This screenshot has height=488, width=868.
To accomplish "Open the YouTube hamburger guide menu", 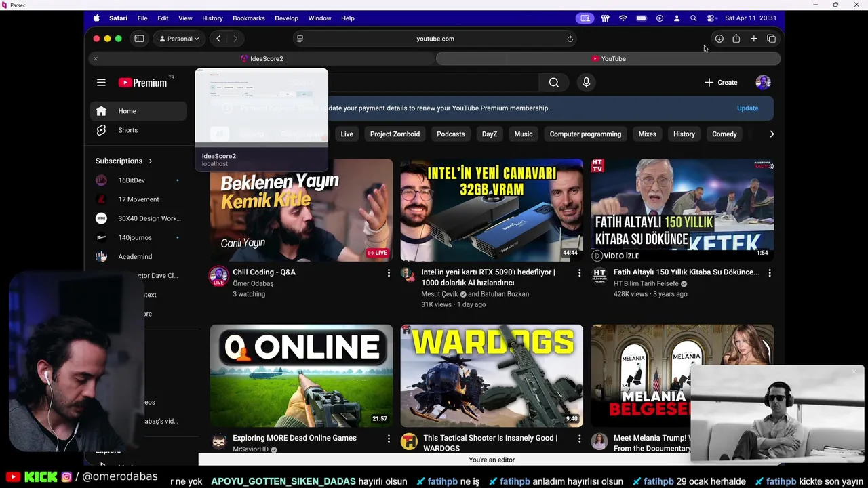I will pos(101,83).
